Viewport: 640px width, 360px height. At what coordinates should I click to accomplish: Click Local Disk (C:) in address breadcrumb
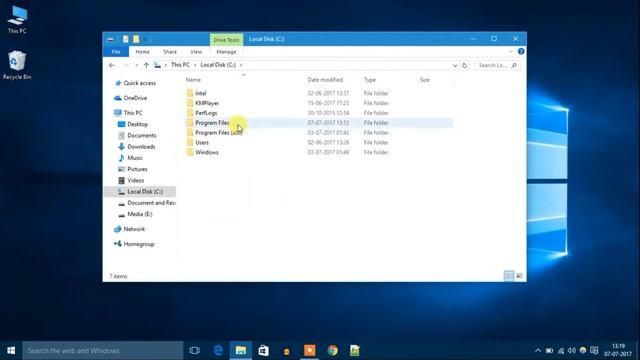pyautogui.click(x=218, y=65)
